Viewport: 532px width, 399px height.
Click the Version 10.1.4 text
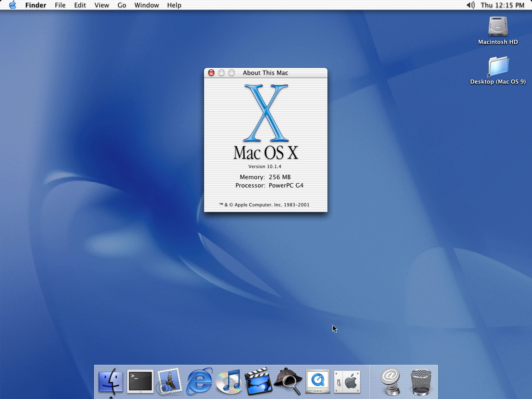point(265,166)
